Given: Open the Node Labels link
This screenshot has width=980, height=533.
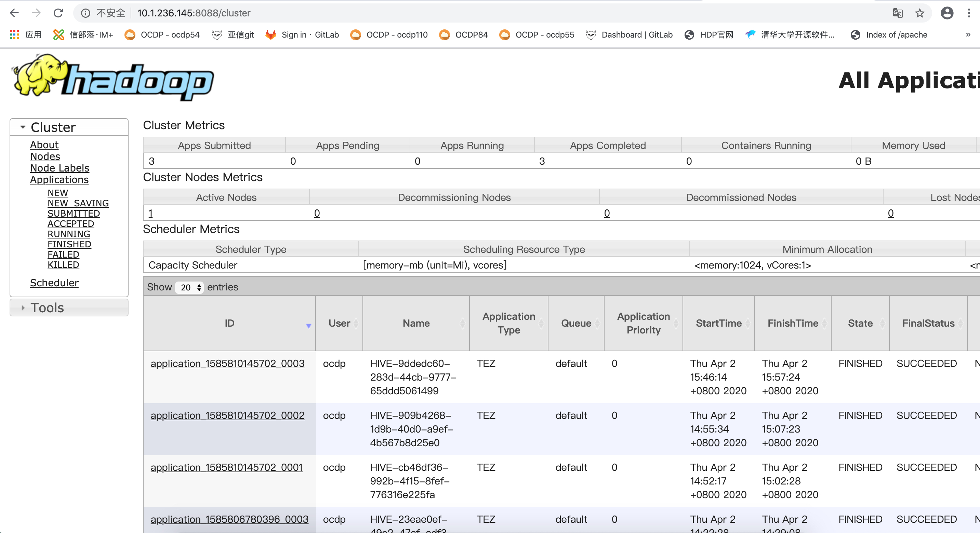Looking at the screenshot, I should tap(60, 168).
